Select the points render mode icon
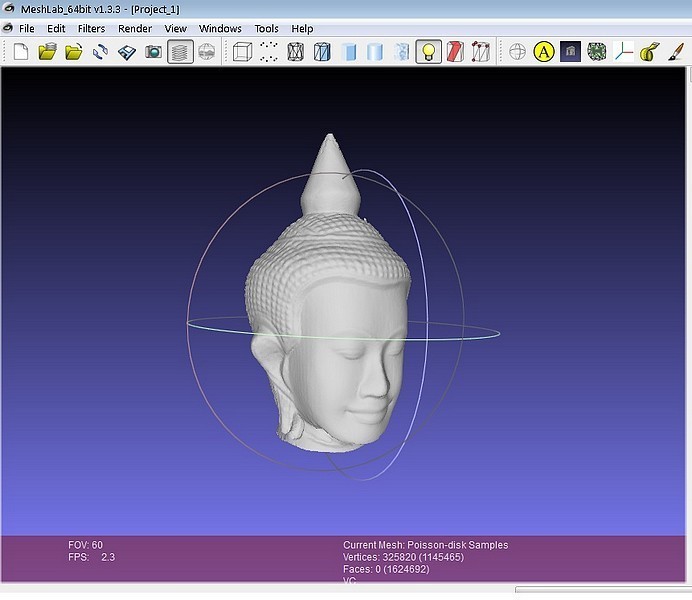 269,51
